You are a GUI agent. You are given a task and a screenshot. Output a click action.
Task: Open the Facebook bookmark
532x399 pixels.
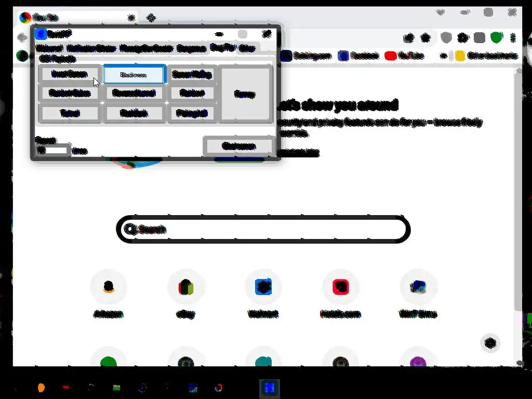[x=359, y=56]
